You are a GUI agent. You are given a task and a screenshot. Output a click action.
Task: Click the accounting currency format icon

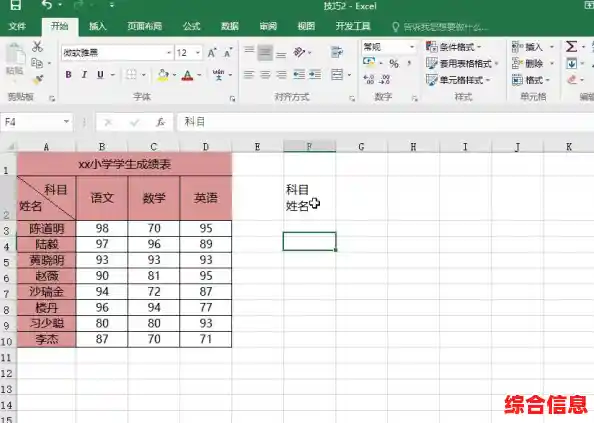coord(369,62)
